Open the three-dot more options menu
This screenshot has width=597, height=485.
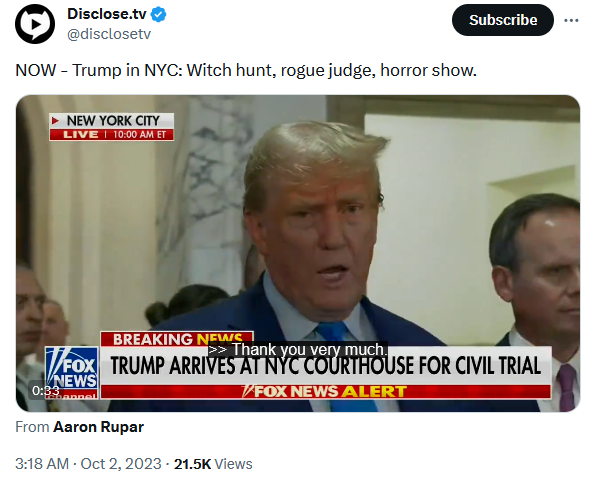point(571,20)
